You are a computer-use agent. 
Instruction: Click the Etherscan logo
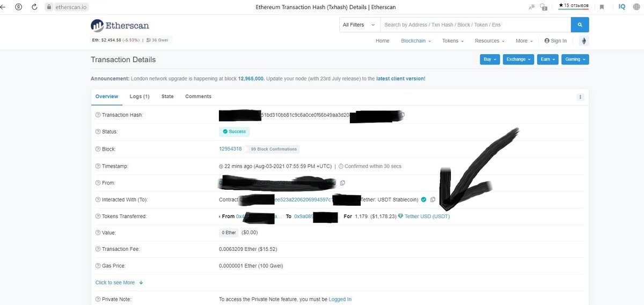coord(120,25)
